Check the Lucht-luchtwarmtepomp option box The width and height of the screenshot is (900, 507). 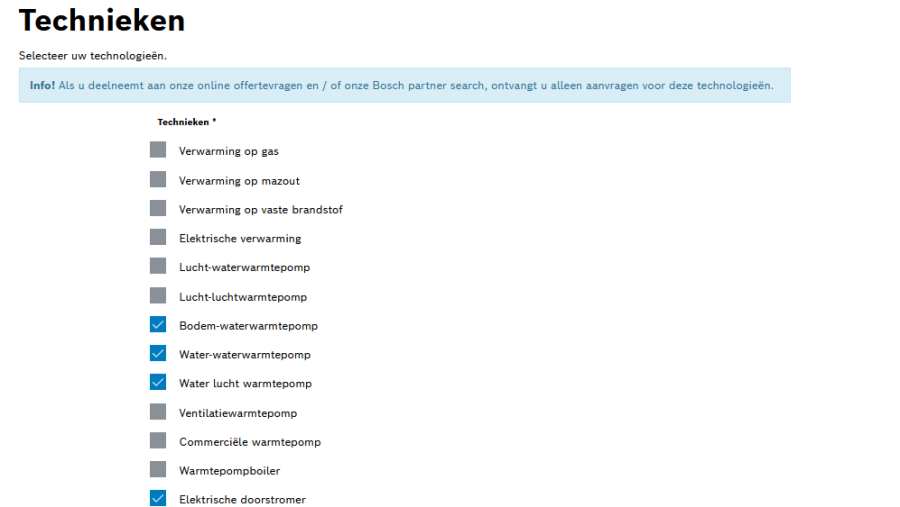pyautogui.click(x=158, y=296)
